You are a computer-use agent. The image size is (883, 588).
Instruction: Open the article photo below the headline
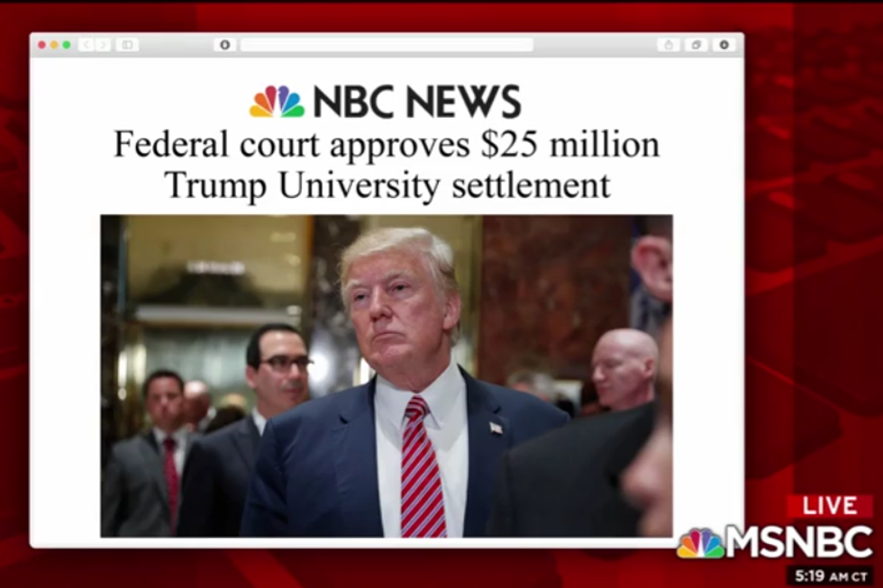pos(387,375)
